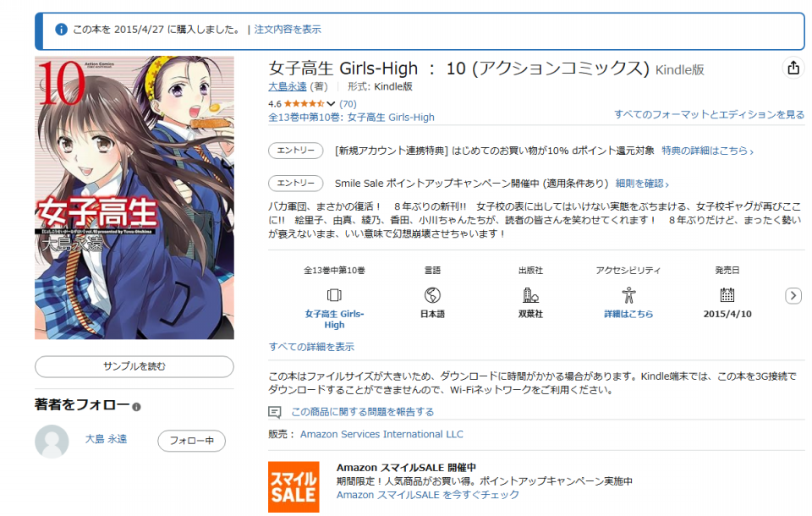The image size is (812, 516).
Task: Show next details with right chevron
Action: click(793, 296)
